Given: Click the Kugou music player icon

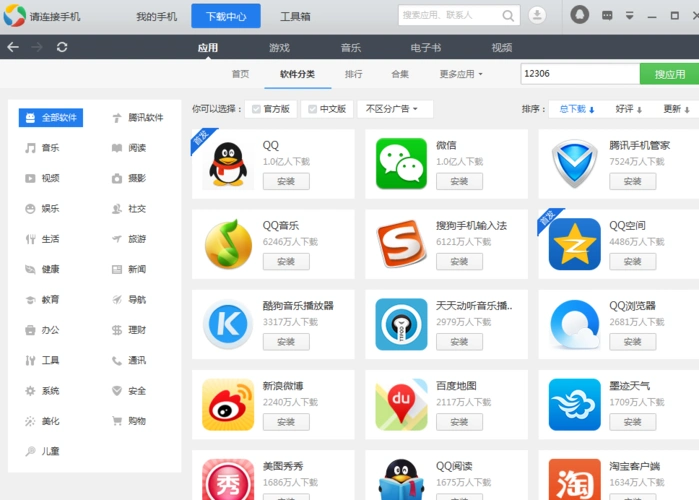Looking at the screenshot, I should (x=228, y=324).
